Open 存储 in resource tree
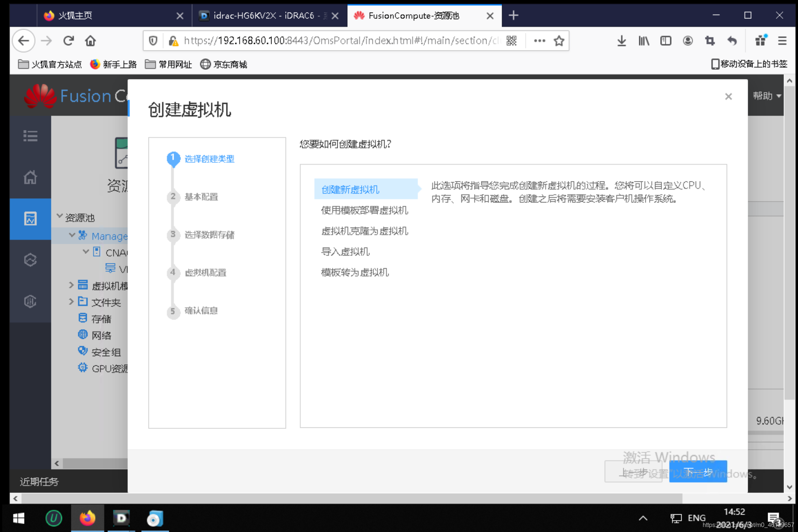798x532 pixels. coord(95,318)
